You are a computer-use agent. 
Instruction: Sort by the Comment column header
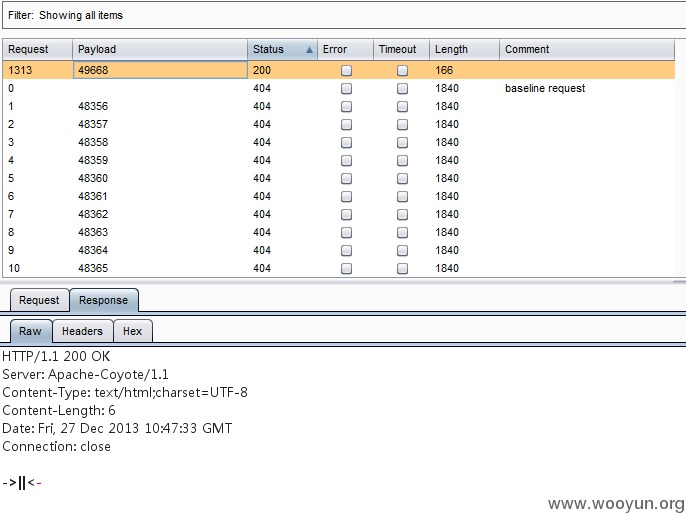click(587, 49)
